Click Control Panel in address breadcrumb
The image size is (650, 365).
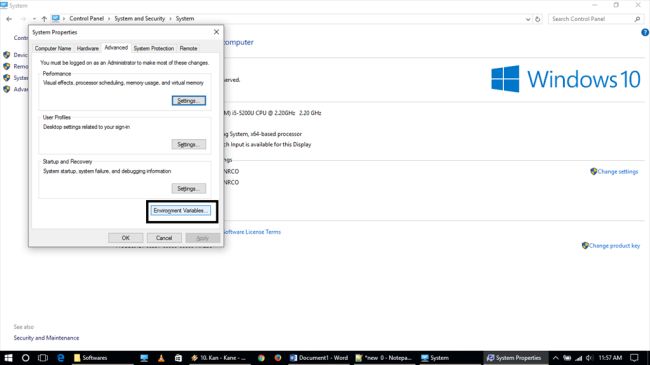pos(87,19)
